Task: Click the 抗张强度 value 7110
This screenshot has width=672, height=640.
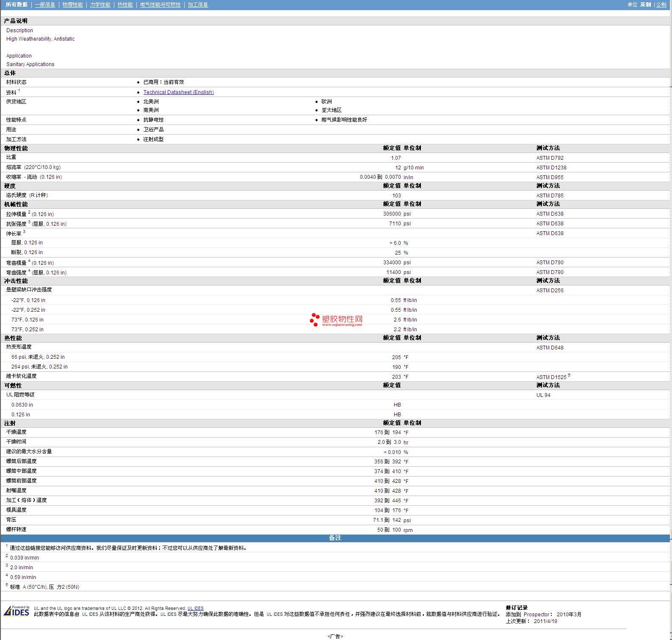Action: (395, 224)
